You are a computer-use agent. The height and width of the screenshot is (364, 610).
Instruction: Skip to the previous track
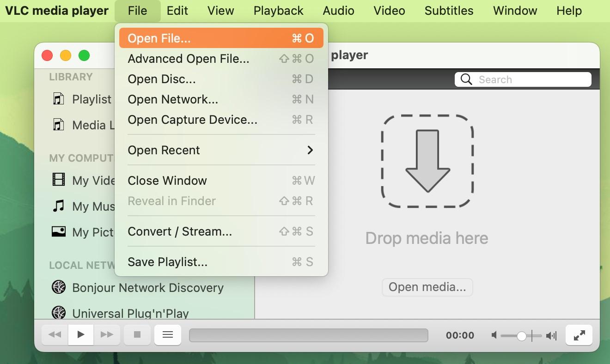click(55, 334)
